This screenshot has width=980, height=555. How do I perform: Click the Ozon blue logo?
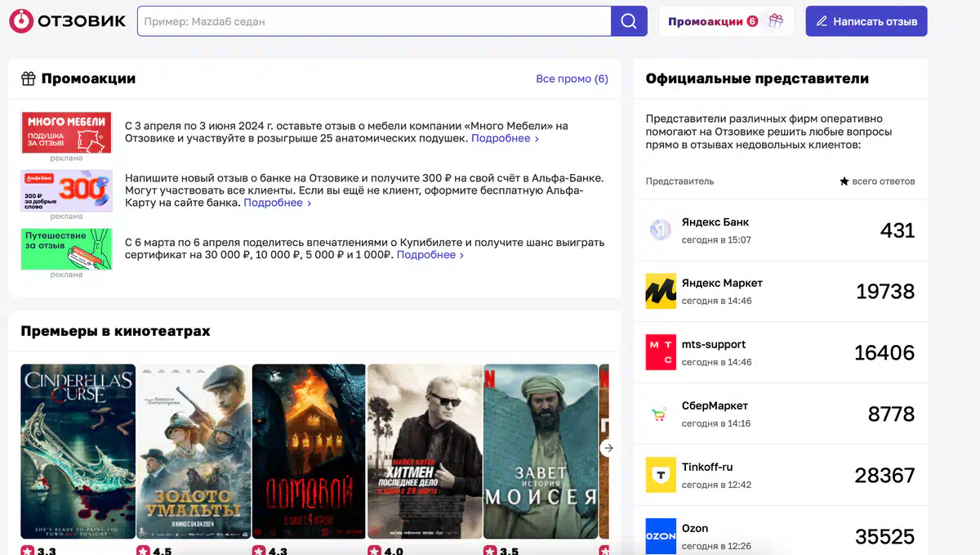661,536
